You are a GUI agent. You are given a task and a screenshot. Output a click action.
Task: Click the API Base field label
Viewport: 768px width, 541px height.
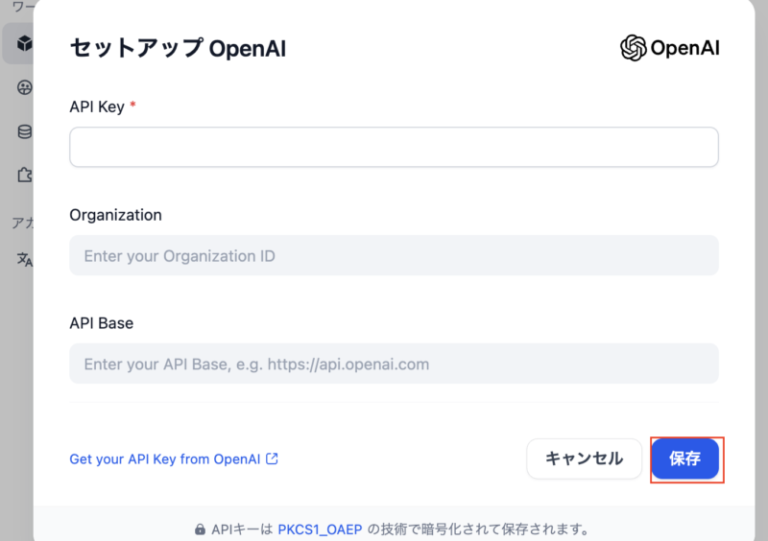101,323
